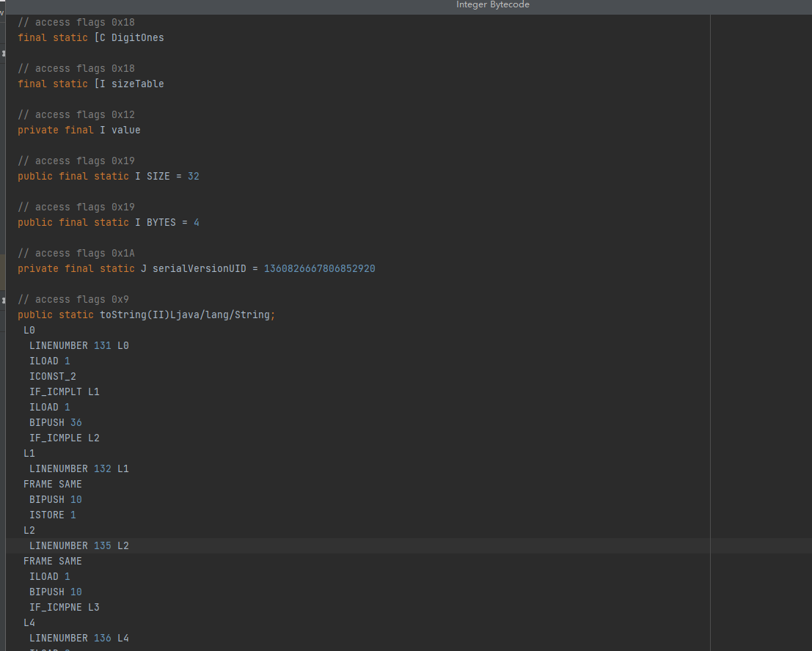Screen dimensions: 812x651
Task: Click the 'IF_ICMPNE L3' instruction
Action: (x=65, y=608)
